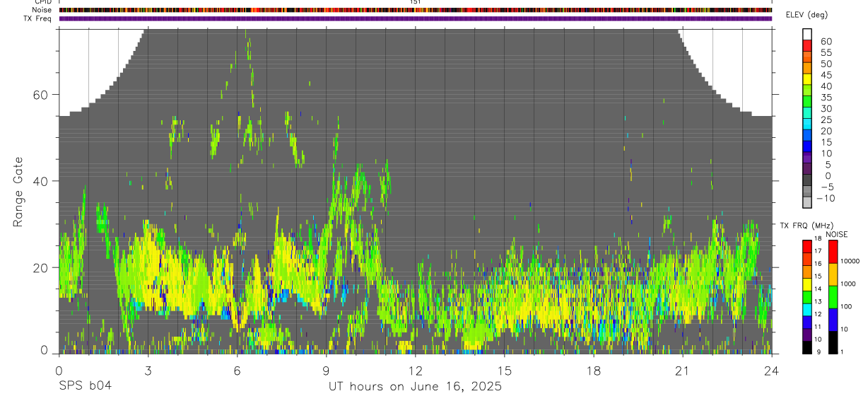Click the '10000' label on the NOISE legend
The image size is (868, 401).
point(852,261)
